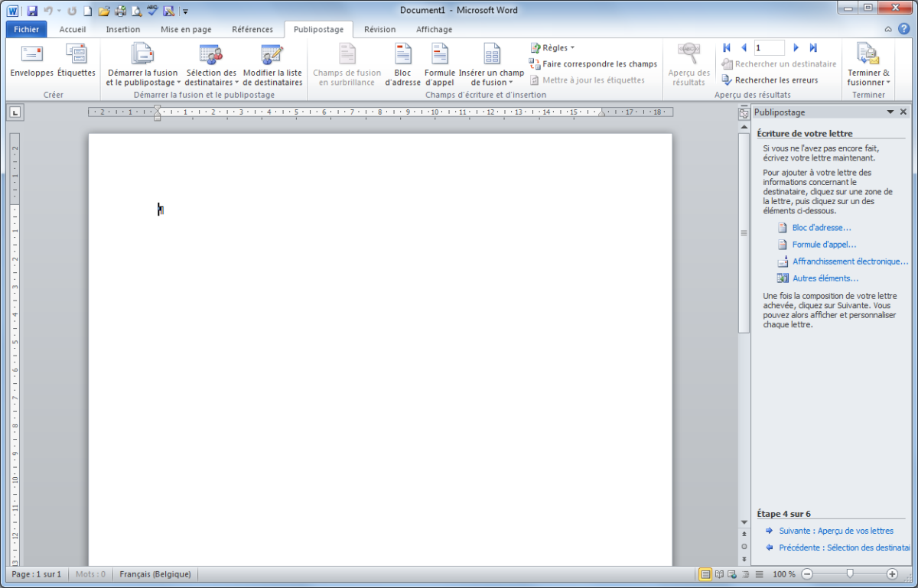The height and width of the screenshot is (588, 918).
Task: Toggle the ruler button above the vertical scrollbar
Action: (x=744, y=113)
